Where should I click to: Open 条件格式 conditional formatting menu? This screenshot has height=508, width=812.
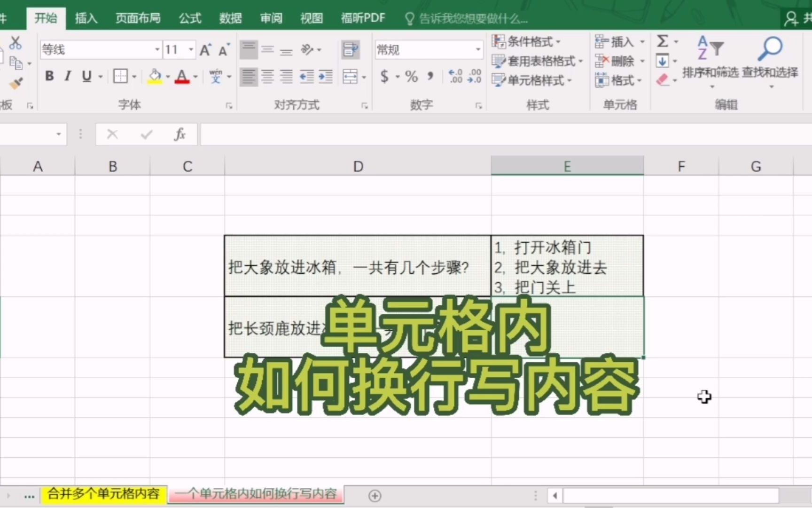tap(526, 41)
